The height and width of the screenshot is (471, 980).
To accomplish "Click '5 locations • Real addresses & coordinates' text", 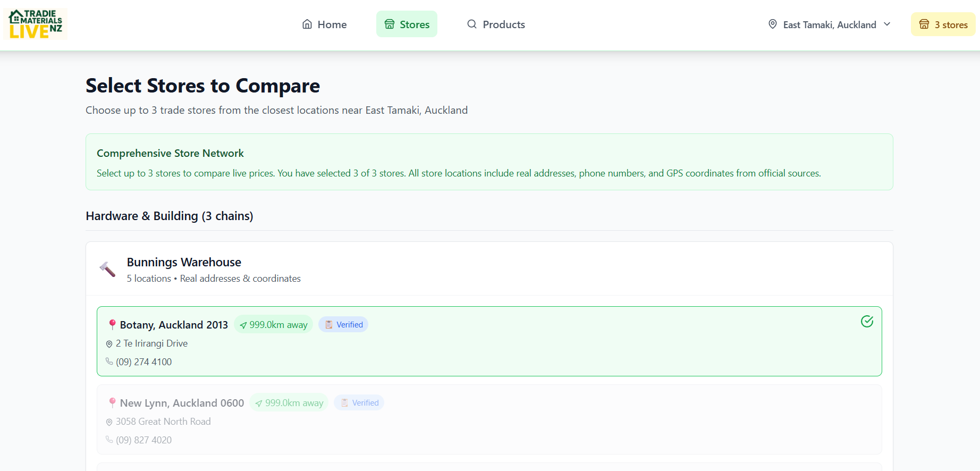I will pos(214,279).
